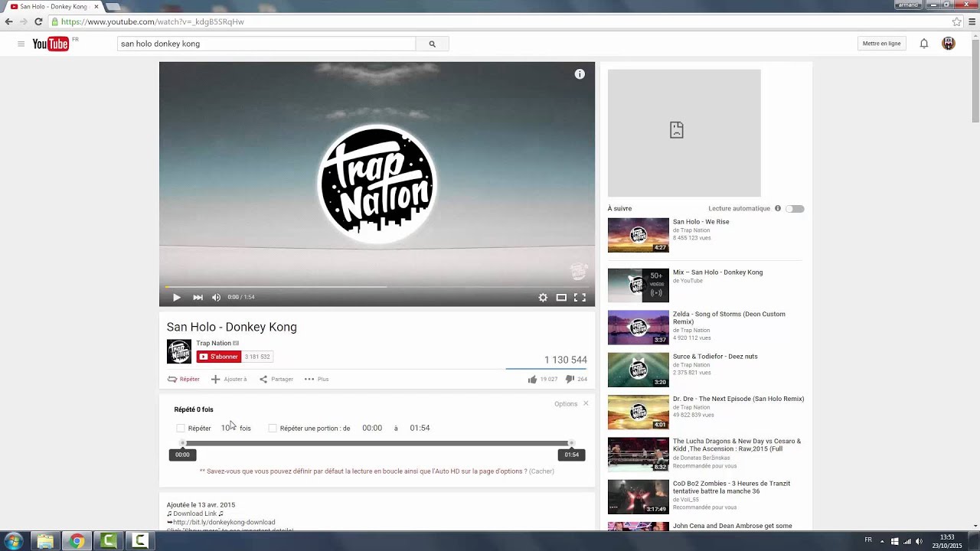
Task: Open John Cena and Dean Ambrose video
Action: coord(733,526)
